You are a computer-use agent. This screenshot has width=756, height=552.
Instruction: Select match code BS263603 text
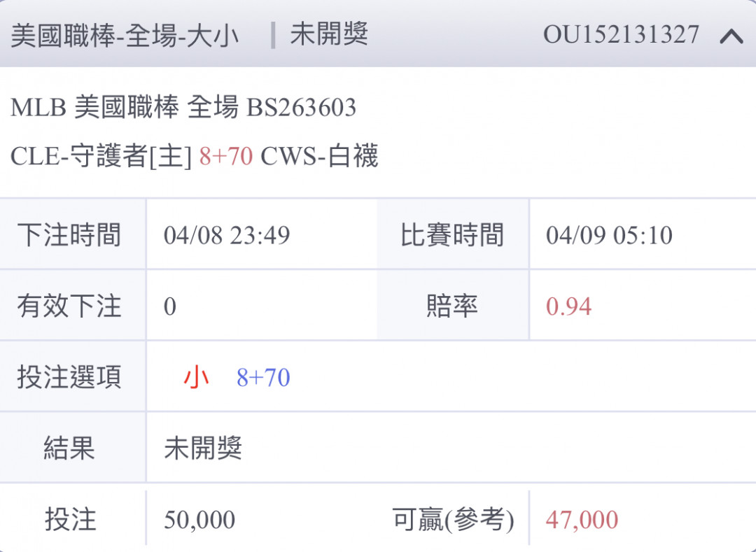point(301,108)
